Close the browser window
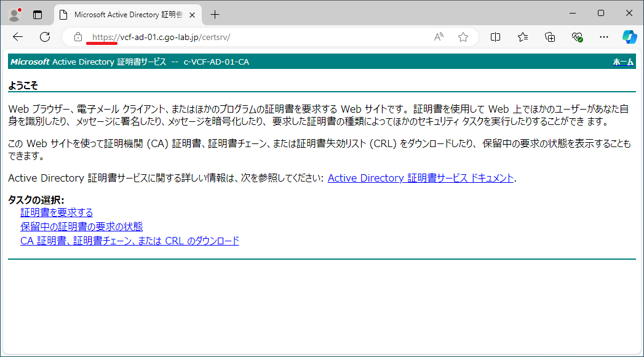Image resolution: width=644 pixels, height=357 pixels. click(629, 13)
